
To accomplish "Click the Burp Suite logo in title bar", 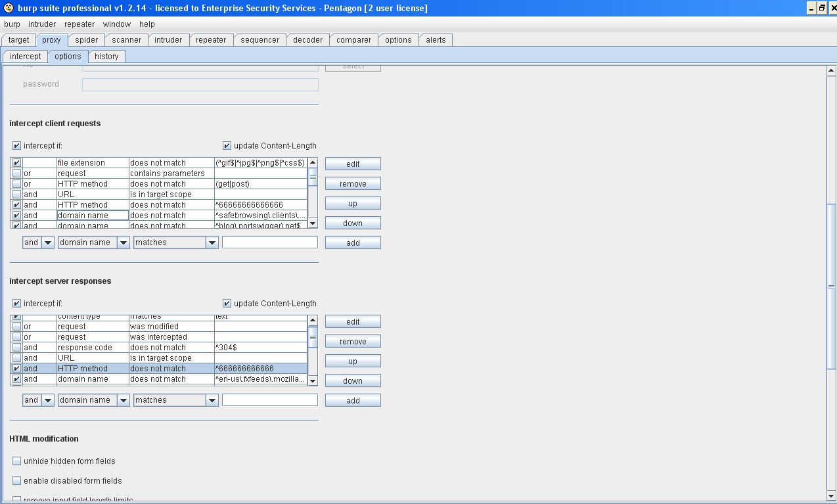I will point(9,8).
